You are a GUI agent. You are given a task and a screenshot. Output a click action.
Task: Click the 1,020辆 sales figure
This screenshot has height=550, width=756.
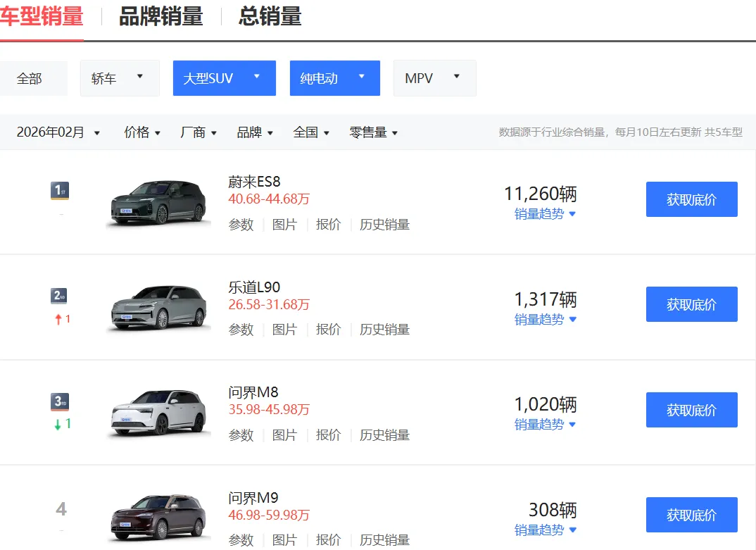[x=546, y=404]
